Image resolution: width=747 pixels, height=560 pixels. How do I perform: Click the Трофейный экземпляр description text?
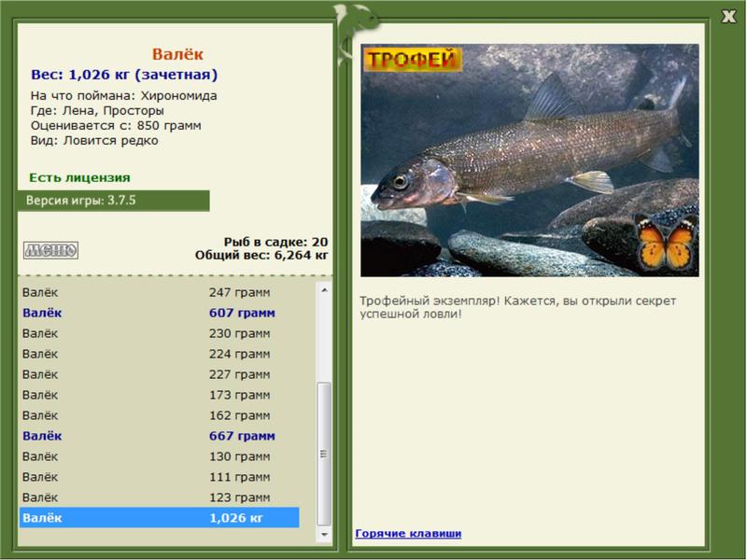click(x=518, y=307)
